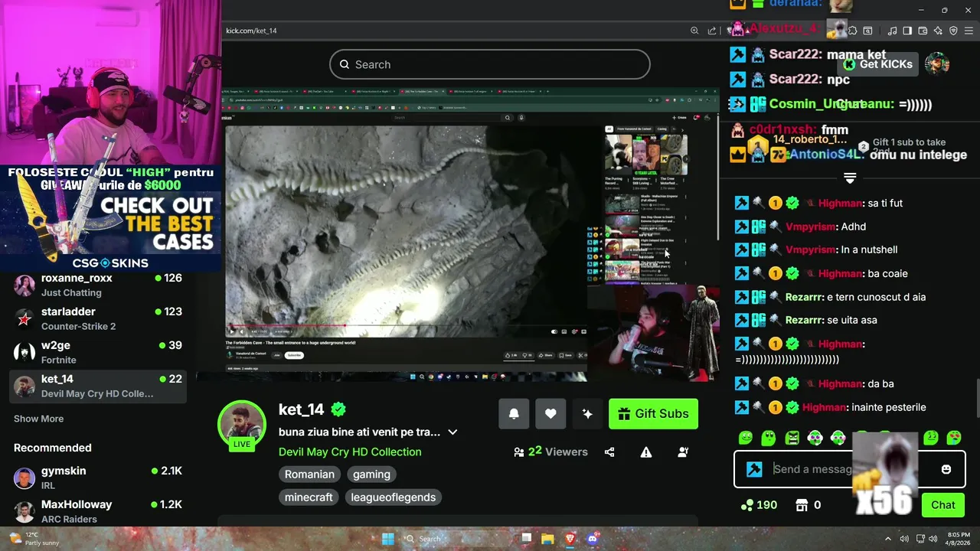Open File Explorer from the taskbar
This screenshot has height=551, width=980.
[x=547, y=539]
